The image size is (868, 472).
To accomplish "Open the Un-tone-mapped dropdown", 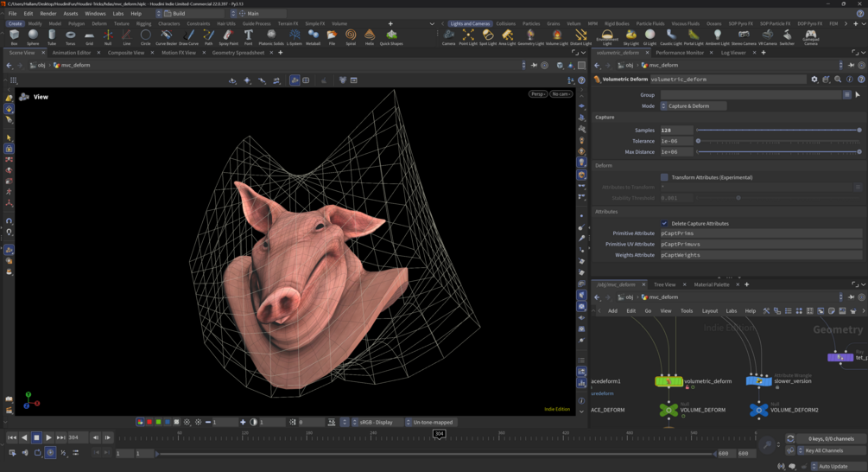I will tap(433, 422).
